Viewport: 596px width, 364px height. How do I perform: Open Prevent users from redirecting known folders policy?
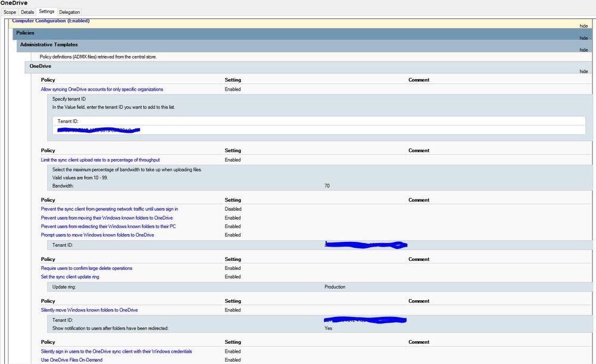tap(108, 226)
